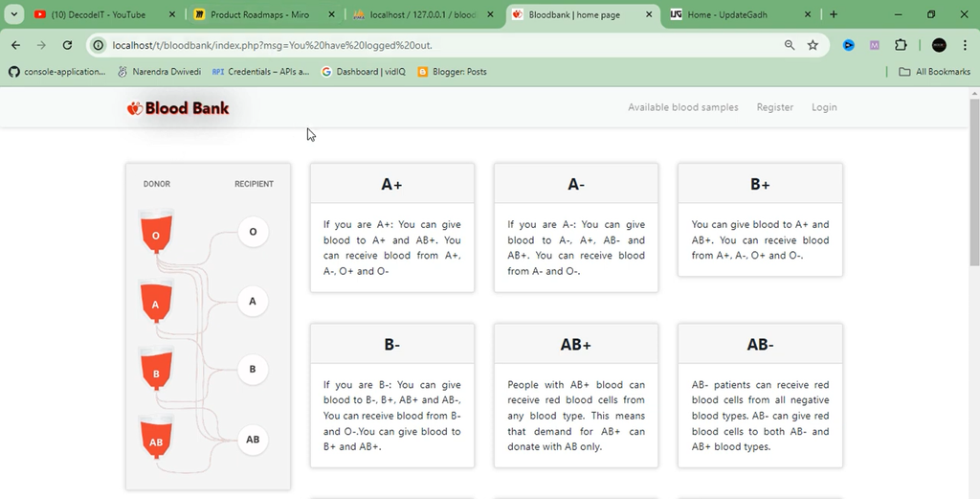The height and width of the screenshot is (499, 980).
Task: Click the scrollbar up arrow
Action: pyautogui.click(x=973, y=94)
